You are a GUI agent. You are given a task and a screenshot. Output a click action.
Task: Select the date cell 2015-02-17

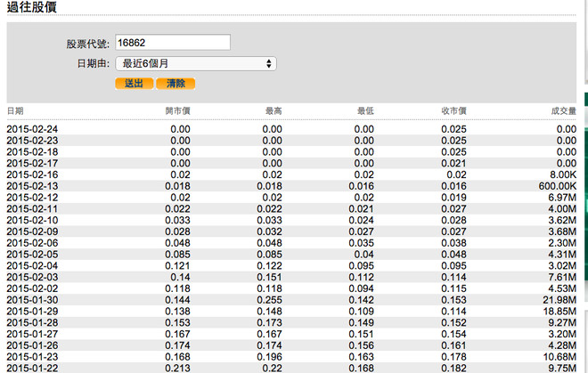32,164
